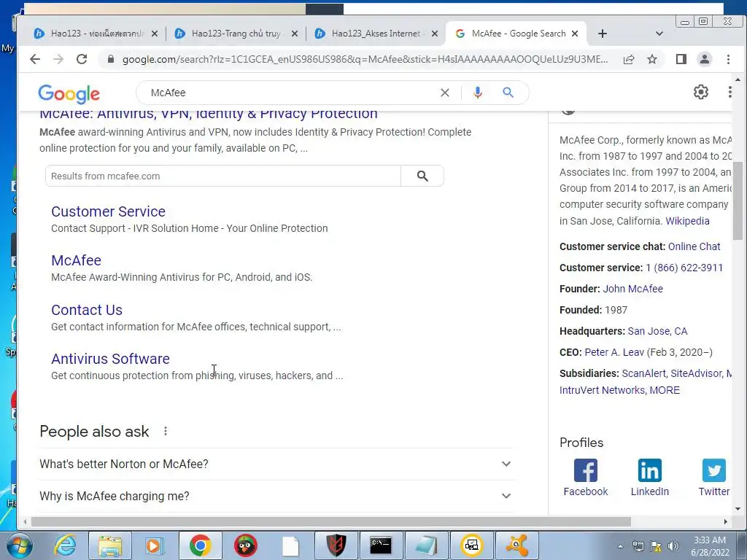Expand Subsidiaries MORE link
Viewport: 747px width, 560px height.
[665, 390]
